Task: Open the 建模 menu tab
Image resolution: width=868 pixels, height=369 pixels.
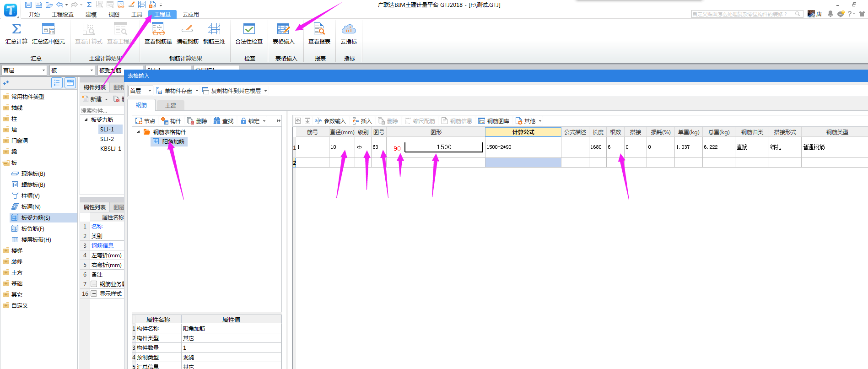Action: [91, 14]
